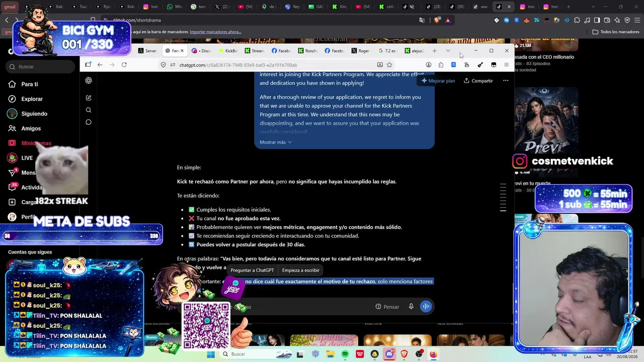The height and width of the screenshot is (362, 644).
Task: Open a new tab in the Brave window
Action: coord(569,7)
